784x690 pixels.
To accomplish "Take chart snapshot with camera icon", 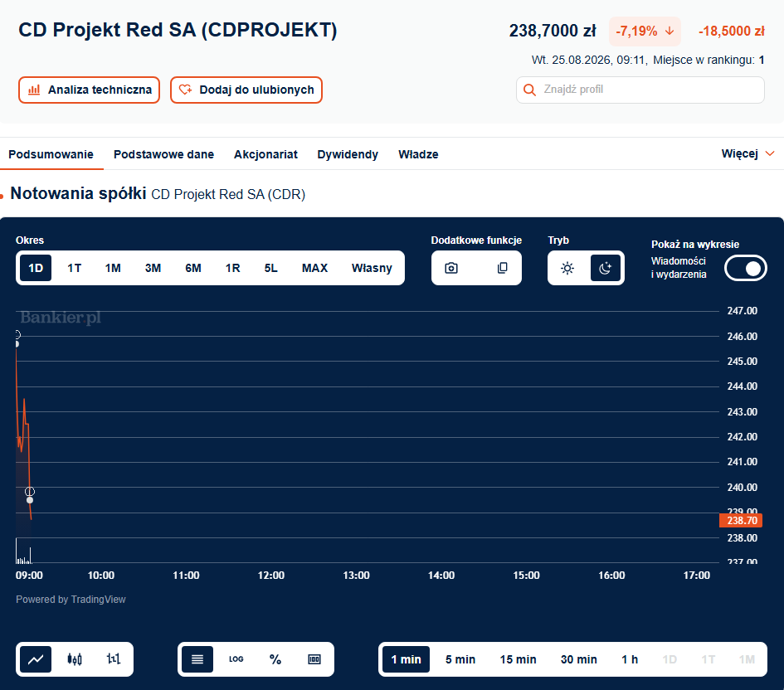I will [451, 268].
